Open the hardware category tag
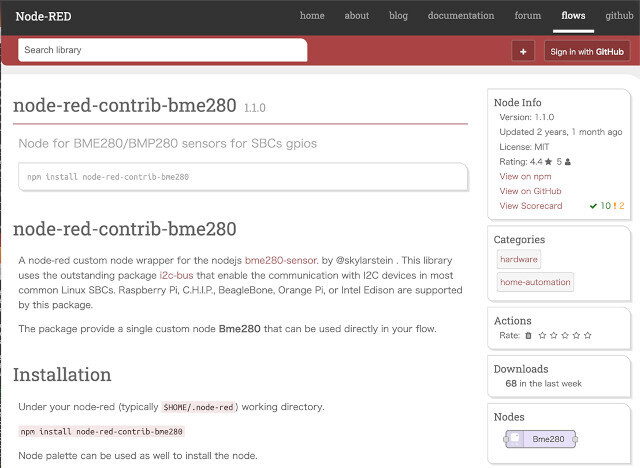Image resolution: width=640 pixels, height=468 pixels. pyautogui.click(x=519, y=259)
